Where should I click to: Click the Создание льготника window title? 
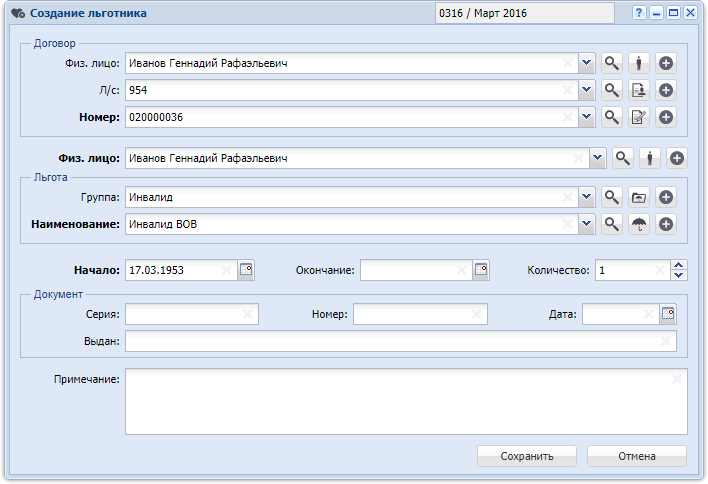[88, 13]
